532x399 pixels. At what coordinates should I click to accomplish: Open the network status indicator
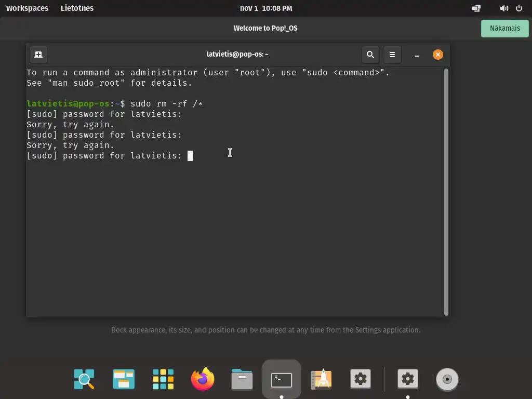(x=476, y=8)
